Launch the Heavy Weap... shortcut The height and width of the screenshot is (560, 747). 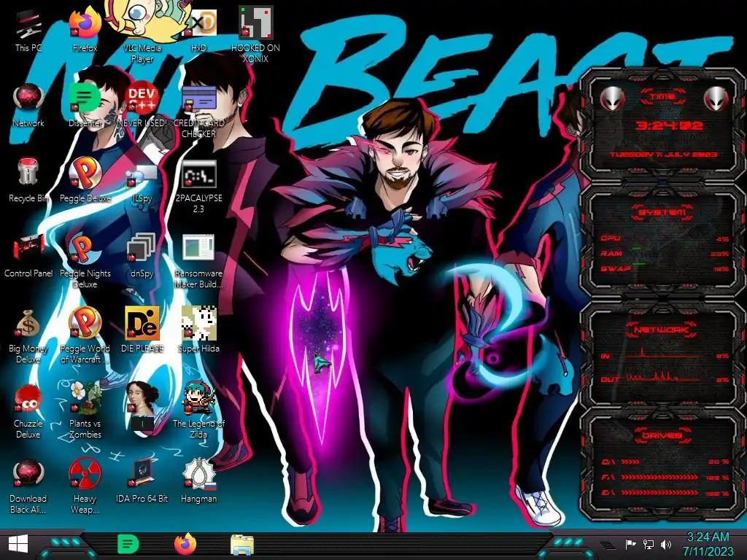85,486
